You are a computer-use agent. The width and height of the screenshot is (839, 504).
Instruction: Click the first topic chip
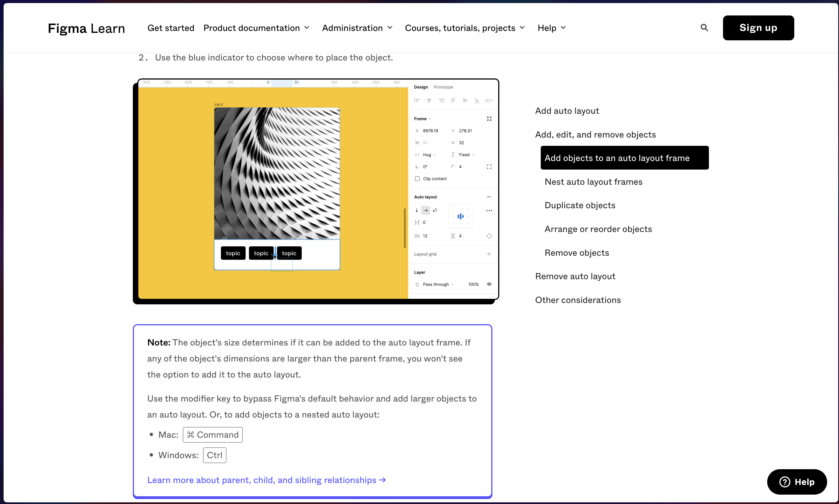pos(233,253)
